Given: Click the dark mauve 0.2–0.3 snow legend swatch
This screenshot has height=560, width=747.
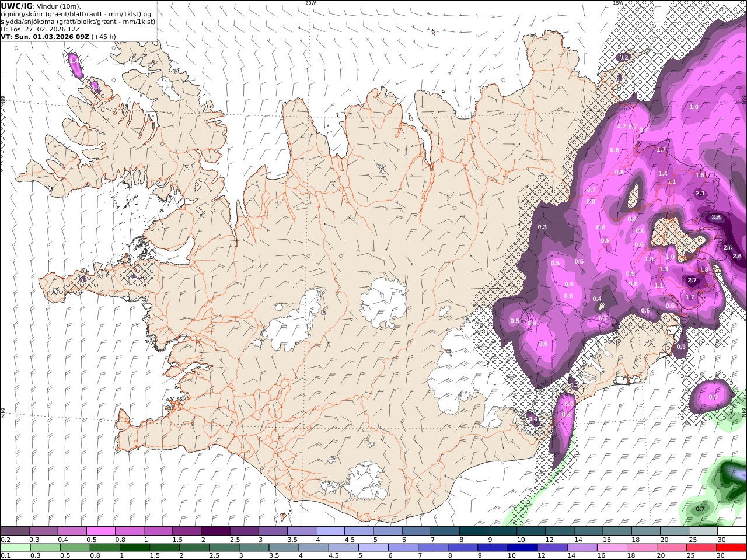Looking at the screenshot, I should (x=15, y=531).
